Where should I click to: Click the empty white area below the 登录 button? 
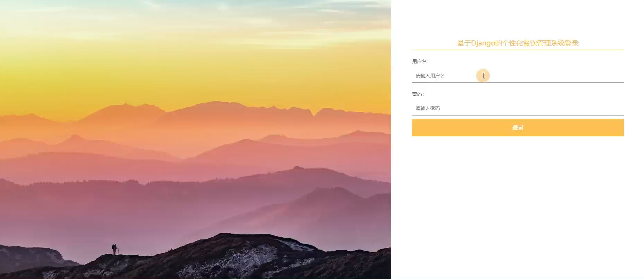click(x=518, y=208)
